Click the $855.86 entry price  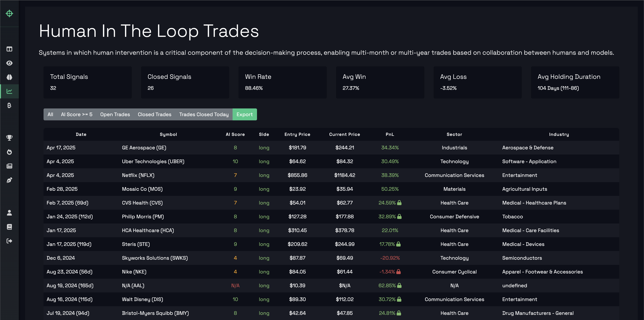(x=297, y=175)
